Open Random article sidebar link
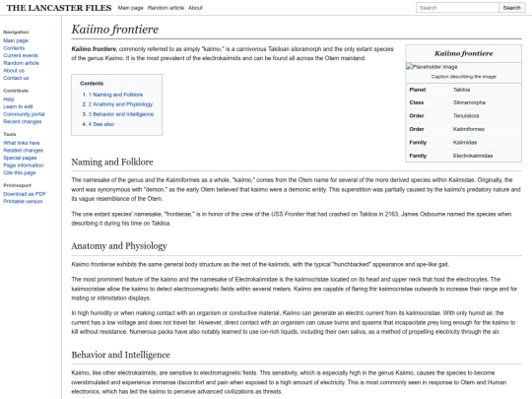Screen dimensions: 532x399 (21, 63)
